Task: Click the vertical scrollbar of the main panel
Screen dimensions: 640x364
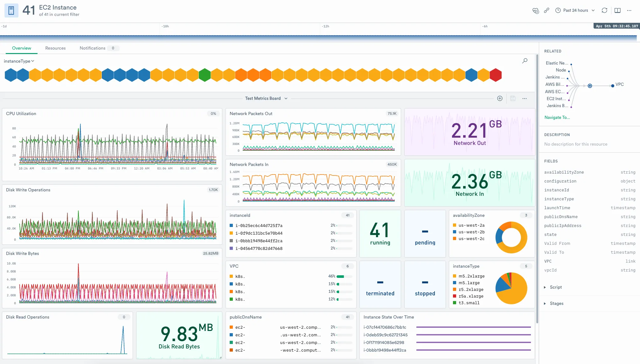Action: tap(537, 189)
